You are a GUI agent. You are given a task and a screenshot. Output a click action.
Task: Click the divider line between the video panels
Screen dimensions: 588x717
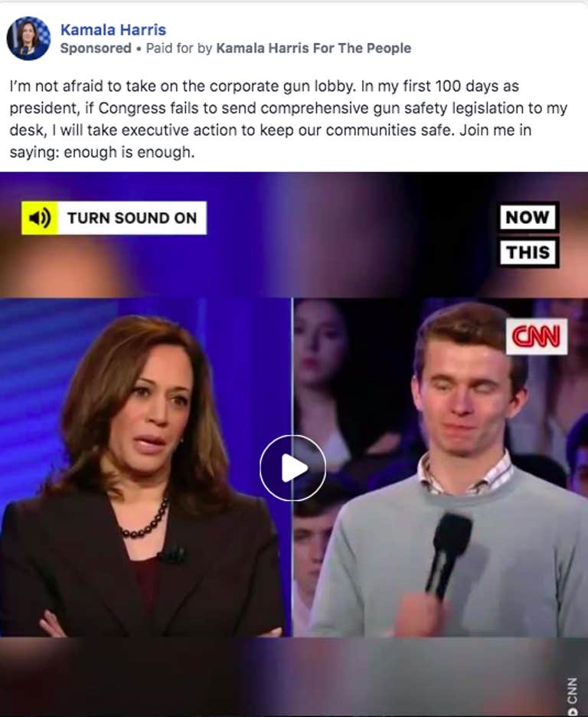pyautogui.click(x=292, y=467)
